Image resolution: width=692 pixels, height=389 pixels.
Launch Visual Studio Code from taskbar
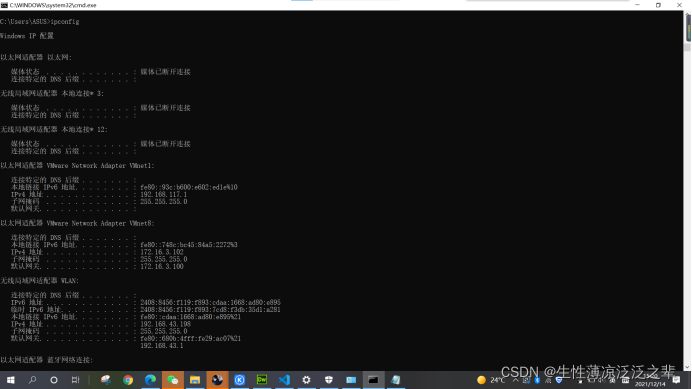284,380
